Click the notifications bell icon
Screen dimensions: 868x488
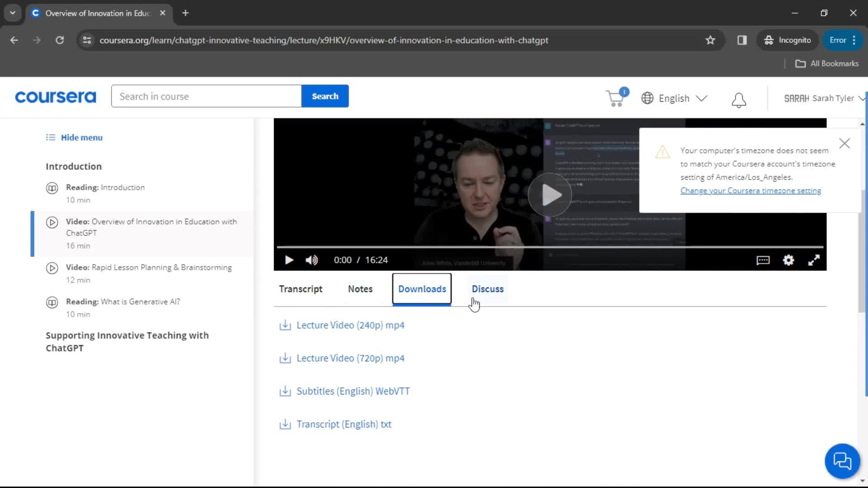pyautogui.click(x=739, y=98)
